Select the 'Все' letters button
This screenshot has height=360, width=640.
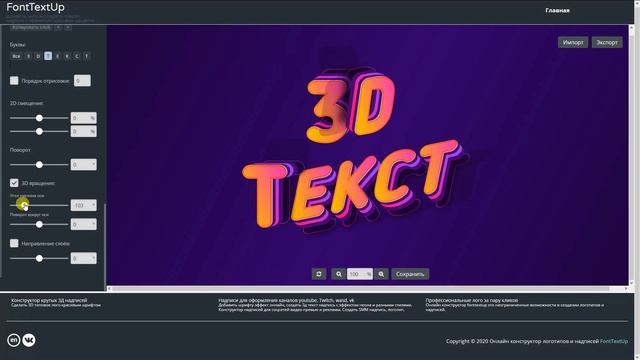[x=16, y=56]
